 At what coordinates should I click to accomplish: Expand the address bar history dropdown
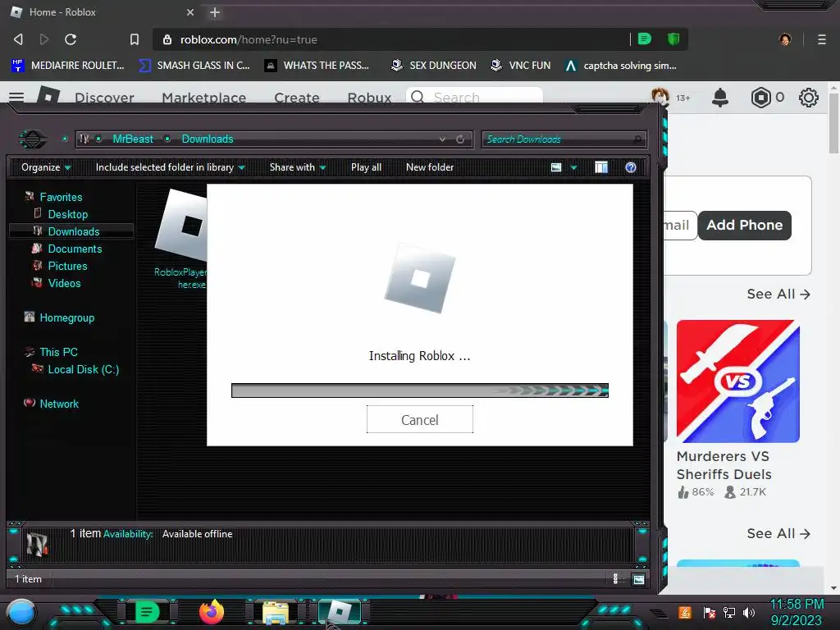tap(442, 139)
